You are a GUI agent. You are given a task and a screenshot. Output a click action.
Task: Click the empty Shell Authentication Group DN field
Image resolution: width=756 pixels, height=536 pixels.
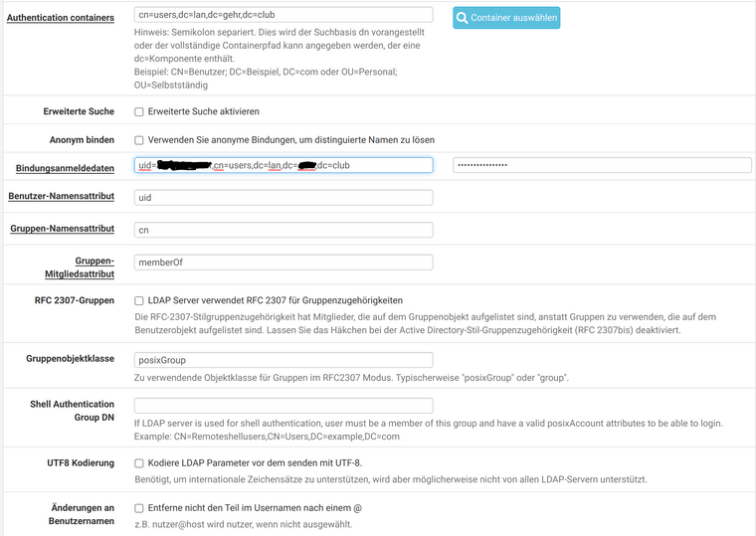pos(283,406)
